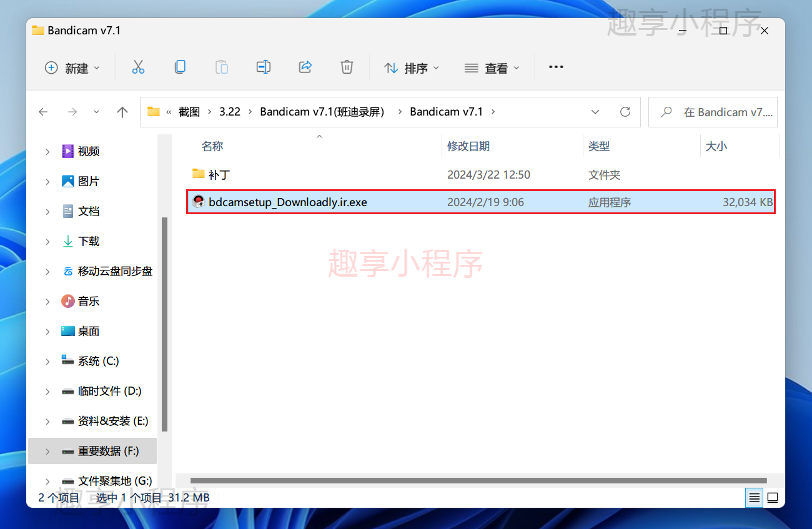
Task: Expand the 音乐 tree node chevron
Action: 47,302
